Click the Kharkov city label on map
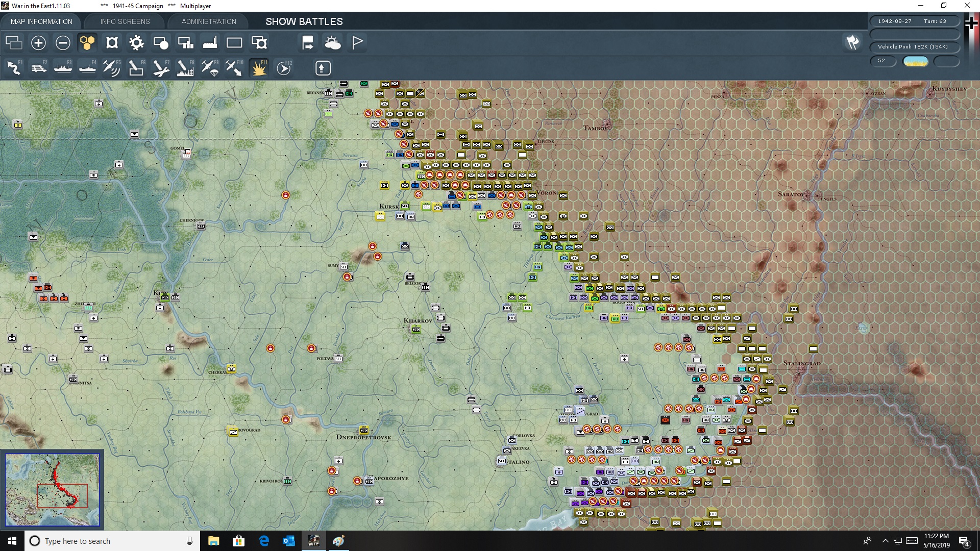Viewport: 980px width, 551px height. pyautogui.click(x=418, y=320)
